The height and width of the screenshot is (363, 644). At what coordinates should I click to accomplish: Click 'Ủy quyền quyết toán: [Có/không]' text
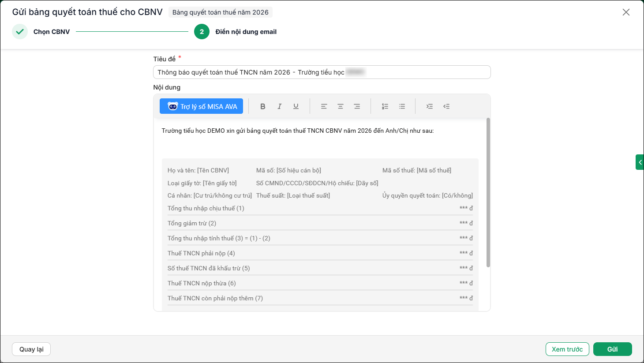tap(427, 195)
